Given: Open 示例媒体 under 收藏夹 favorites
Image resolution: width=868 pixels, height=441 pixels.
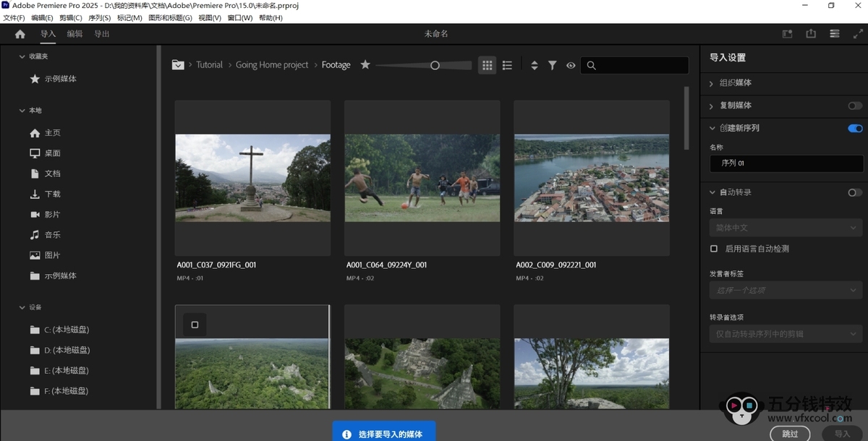Looking at the screenshot, I should point(53,79).
